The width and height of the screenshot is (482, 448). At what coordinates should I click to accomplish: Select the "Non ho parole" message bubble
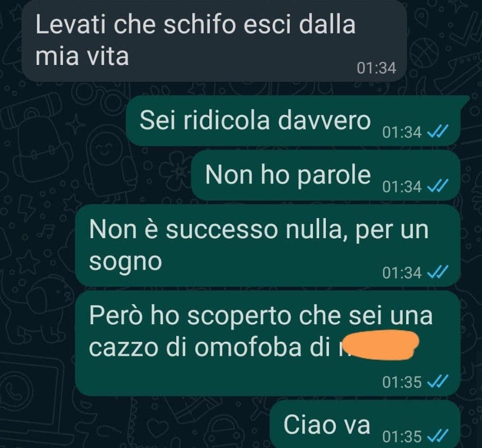coord(325,175)
